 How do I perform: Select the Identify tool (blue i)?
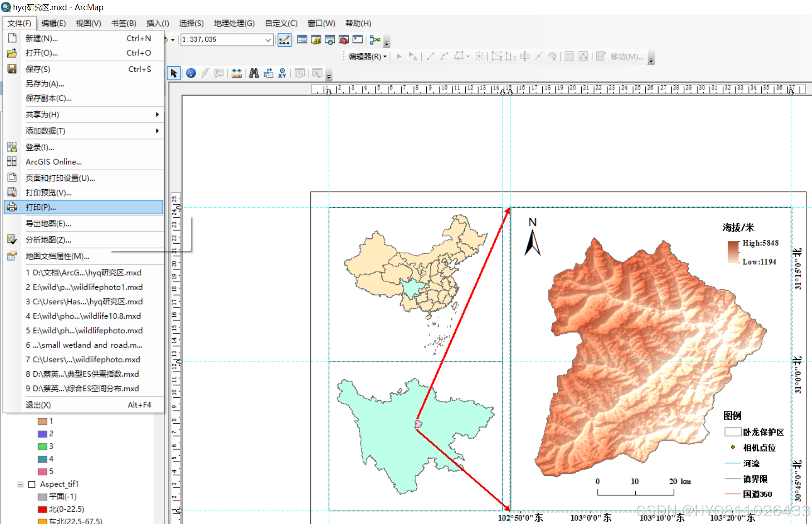click(191, 73)
